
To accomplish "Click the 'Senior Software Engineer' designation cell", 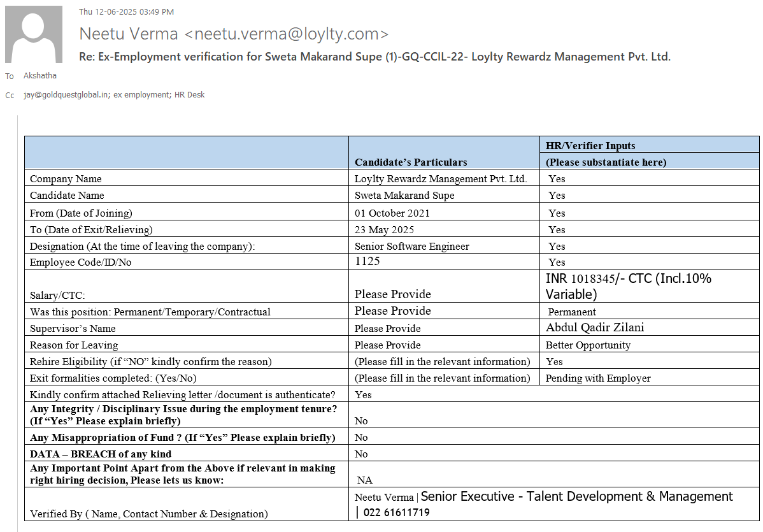I will click(x=412, y=246).
